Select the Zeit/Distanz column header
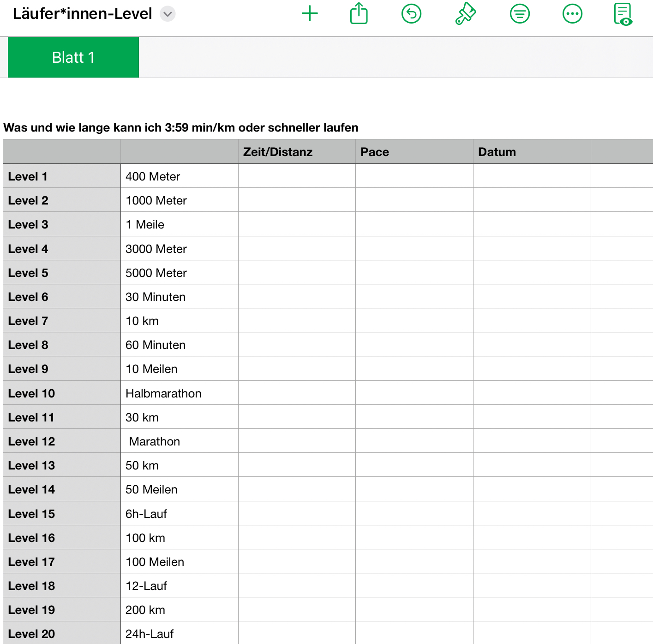Viewport: 653px width, 644px height. [x=297, y=151]
